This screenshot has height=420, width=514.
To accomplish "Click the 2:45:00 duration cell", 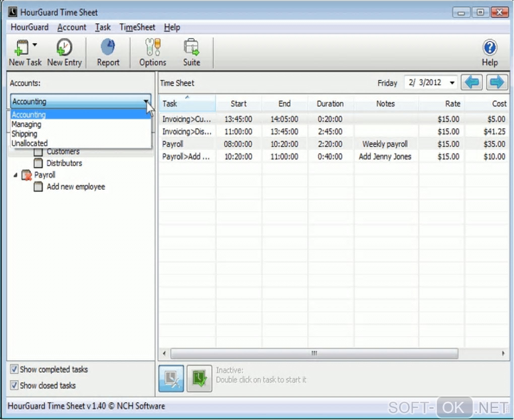I will point(330,131).
